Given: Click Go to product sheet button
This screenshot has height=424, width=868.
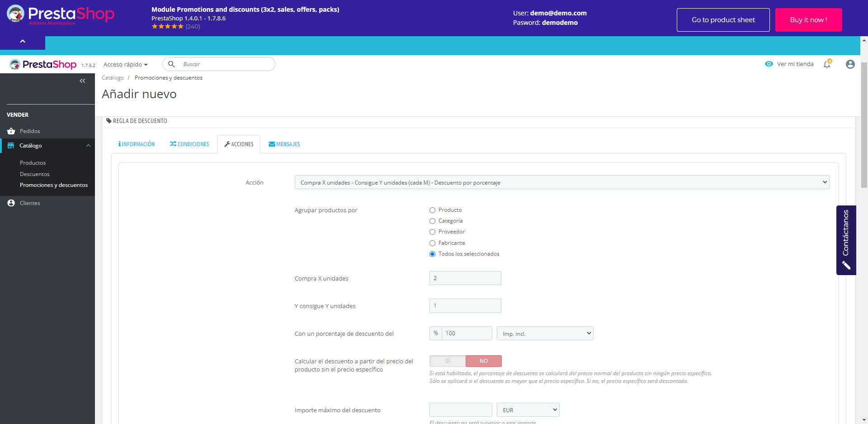Looking at the screenshot, I should point(723,20).
